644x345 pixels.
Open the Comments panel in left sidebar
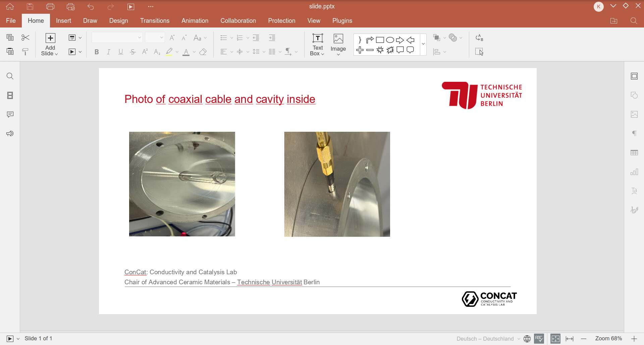click(x=10, y=115)
